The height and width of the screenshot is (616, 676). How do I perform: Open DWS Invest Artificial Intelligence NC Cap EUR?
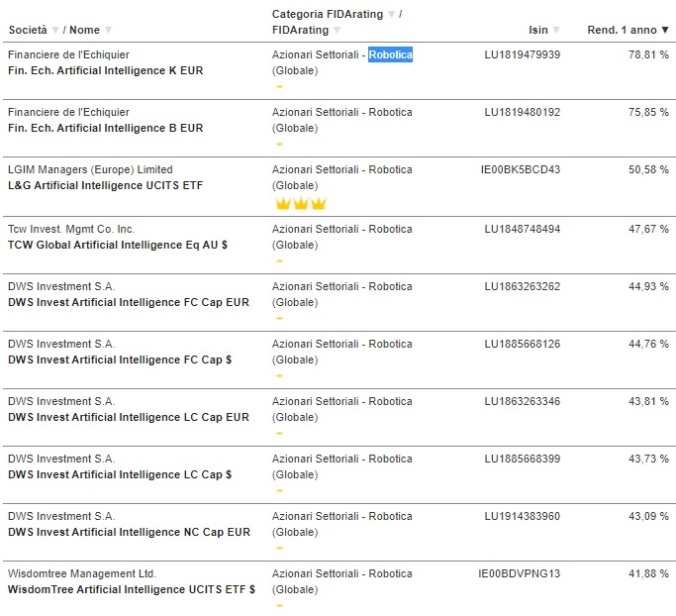click(x=129, y=532)
